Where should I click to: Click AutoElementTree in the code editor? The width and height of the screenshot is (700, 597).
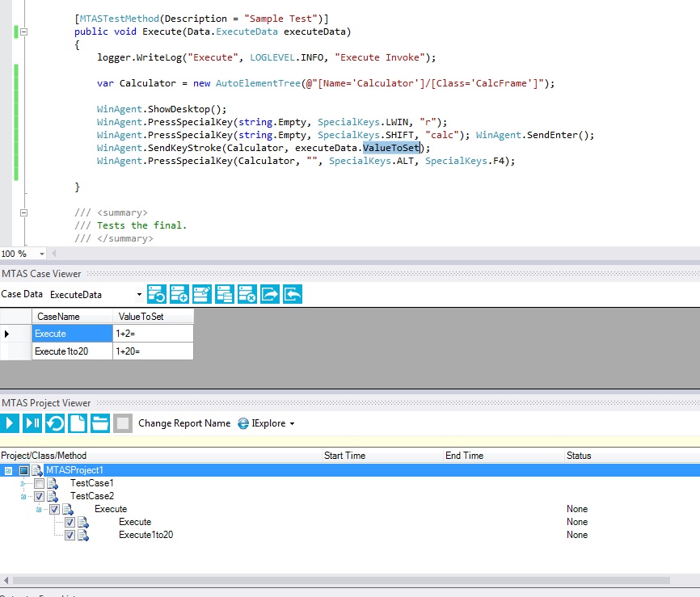258,83
